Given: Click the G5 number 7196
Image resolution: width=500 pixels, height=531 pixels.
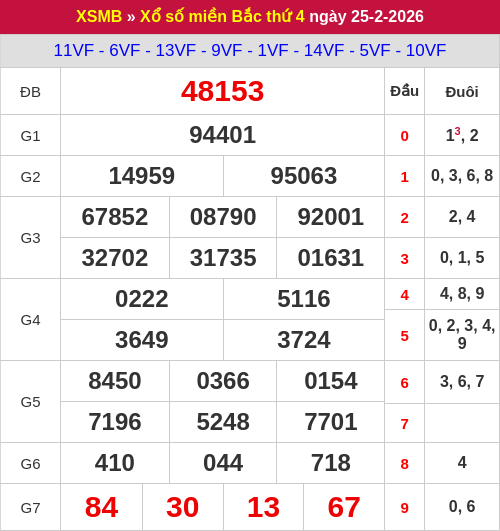Looking at the screenshot, I should tap(115, 422).
